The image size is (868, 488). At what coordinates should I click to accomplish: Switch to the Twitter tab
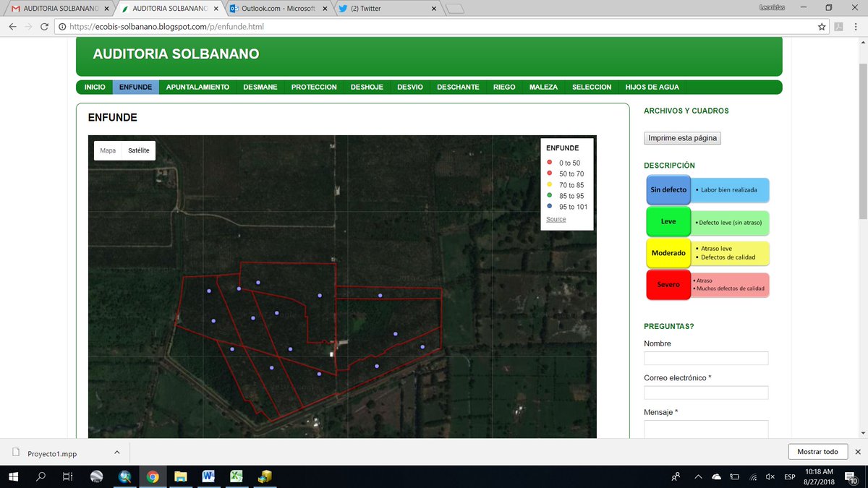(x=386, y=9)
